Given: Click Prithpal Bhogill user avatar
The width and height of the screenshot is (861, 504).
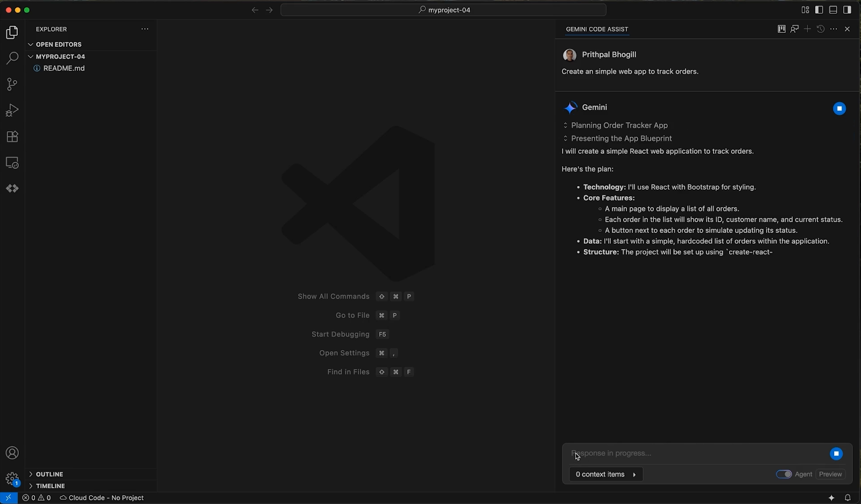Looking at the screenshot, I should 570,55.
